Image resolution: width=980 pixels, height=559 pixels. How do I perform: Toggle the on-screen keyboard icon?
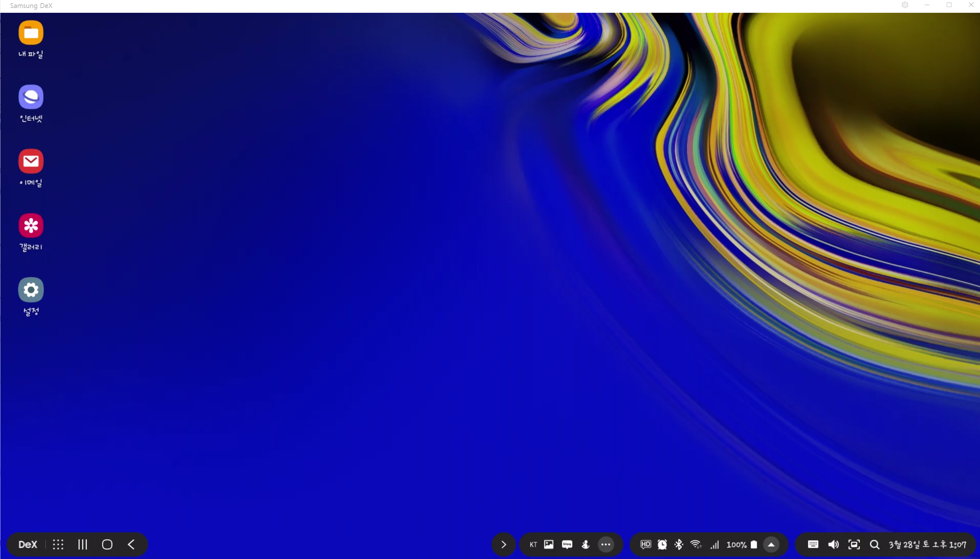click(x=813, y=544)
